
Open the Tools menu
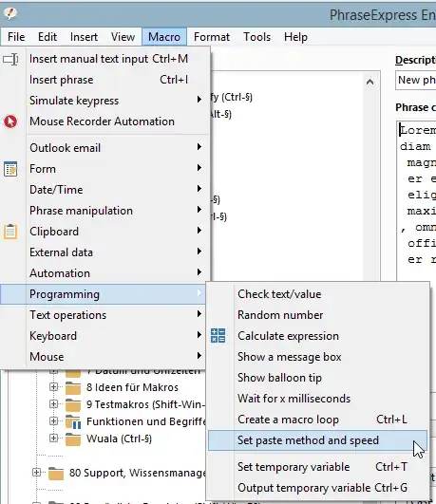point(256,37)
